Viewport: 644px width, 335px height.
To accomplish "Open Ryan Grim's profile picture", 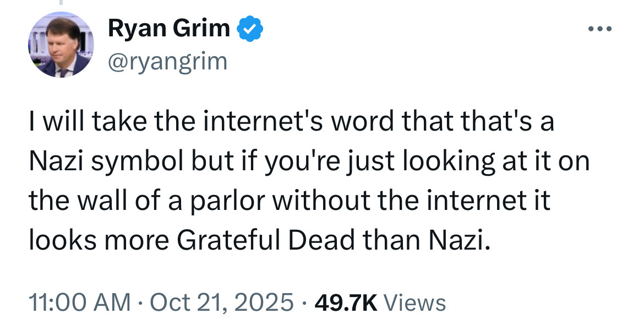I will tap(61, 45).
